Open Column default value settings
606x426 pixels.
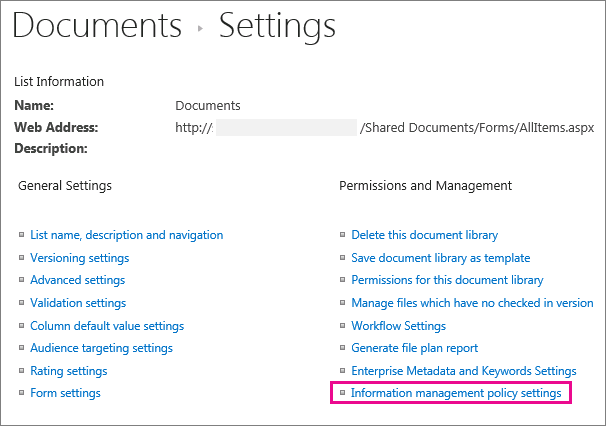tap(107, 326)
